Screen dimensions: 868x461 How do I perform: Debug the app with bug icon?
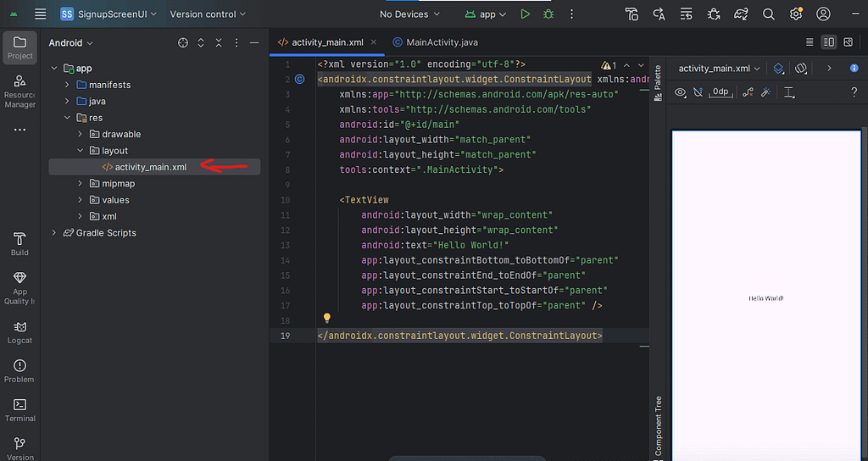tap(548, 14)
